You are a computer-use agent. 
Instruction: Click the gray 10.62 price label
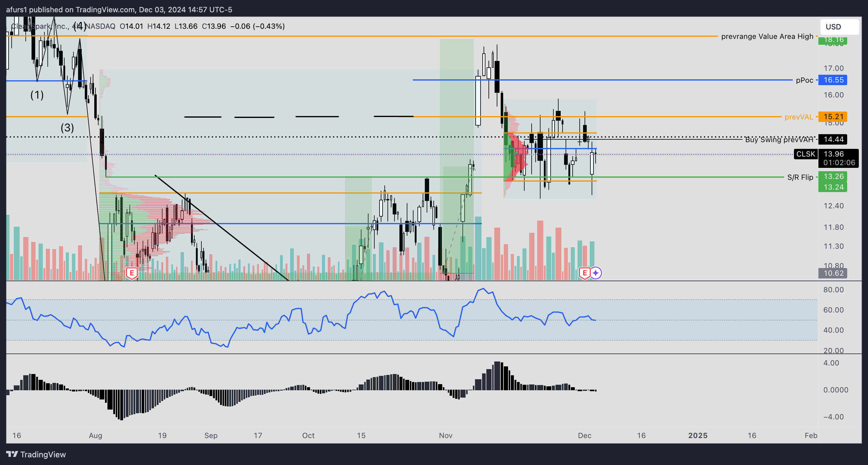832,273
